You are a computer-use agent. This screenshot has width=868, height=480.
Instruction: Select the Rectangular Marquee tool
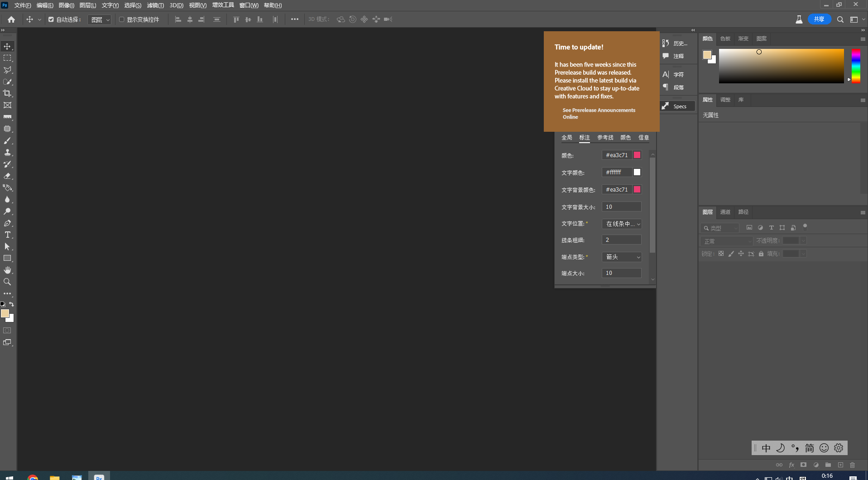7,58
